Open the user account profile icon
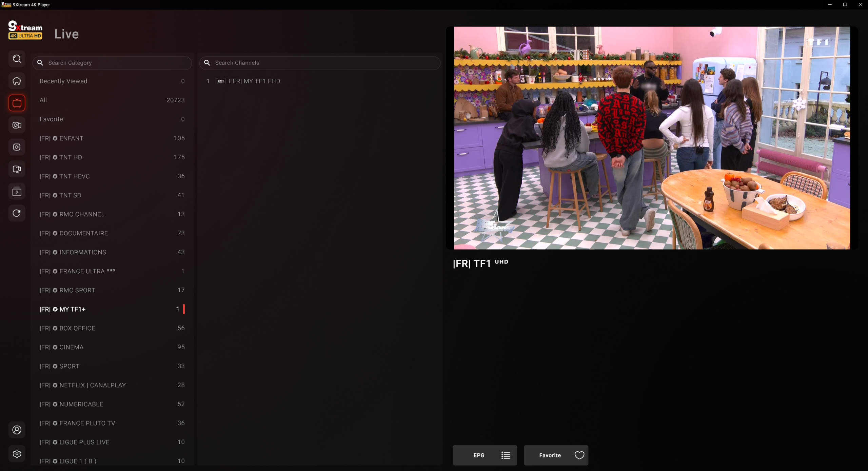Viewport: 868px width, 471px height. pyautogui.click(x=17, y=430)
